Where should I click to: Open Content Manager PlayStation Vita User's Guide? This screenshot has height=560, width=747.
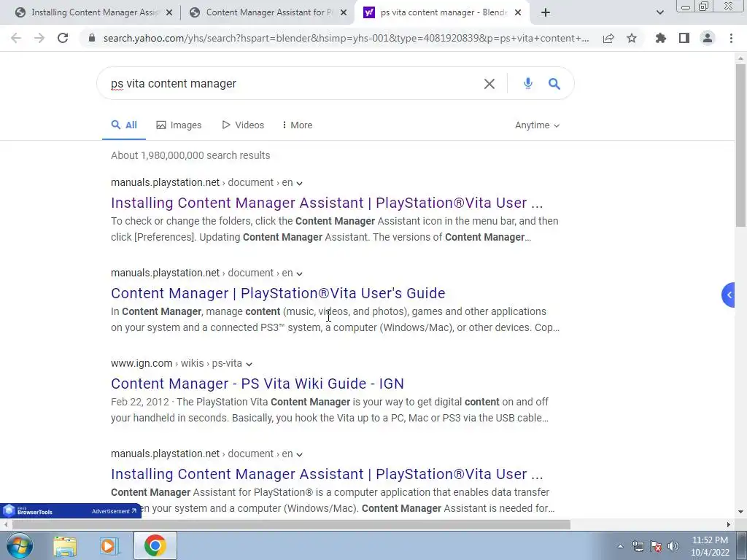(278, 293)
